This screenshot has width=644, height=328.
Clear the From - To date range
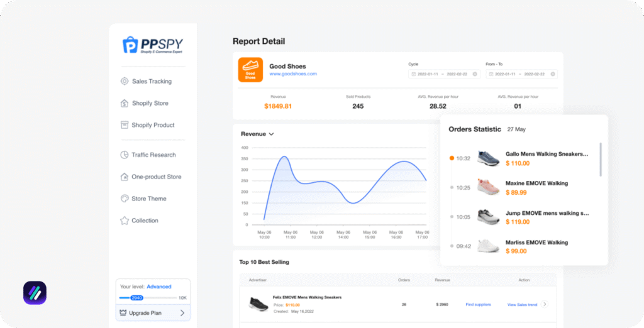click(553, 74)
